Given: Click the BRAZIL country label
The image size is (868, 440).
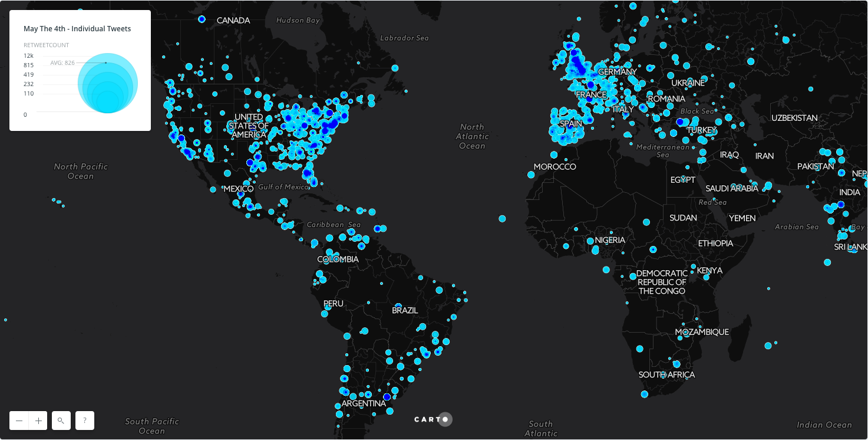Looking at the screenshot, I should (x=405, y=310).
